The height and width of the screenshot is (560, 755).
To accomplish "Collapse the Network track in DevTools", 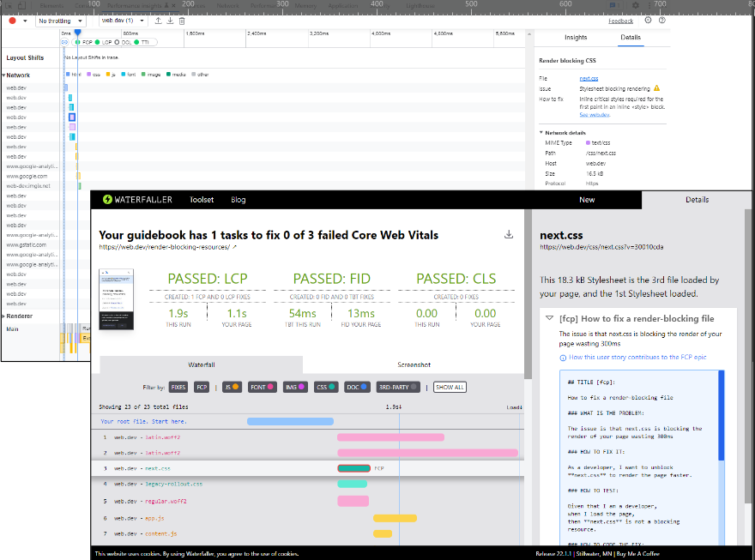I will click(x=3, y=75).
